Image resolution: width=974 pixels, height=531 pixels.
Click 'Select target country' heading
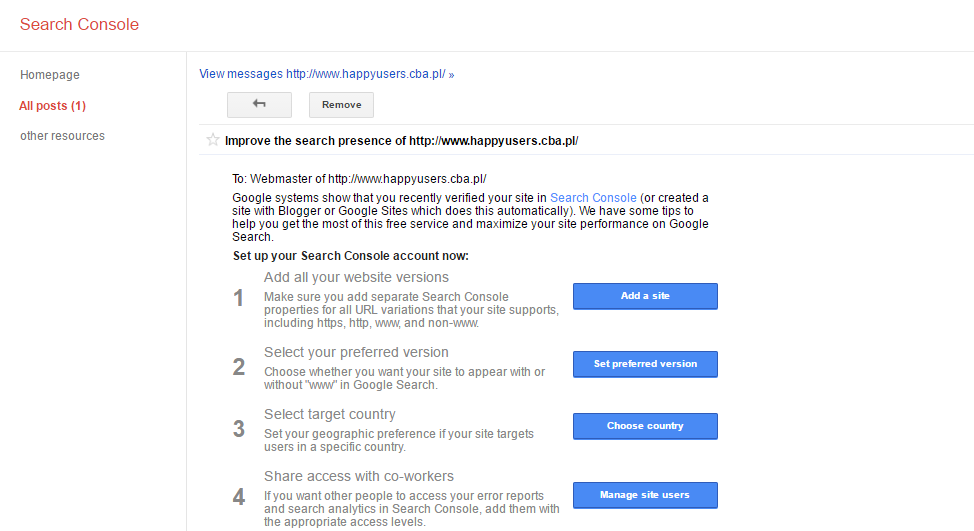329,414
